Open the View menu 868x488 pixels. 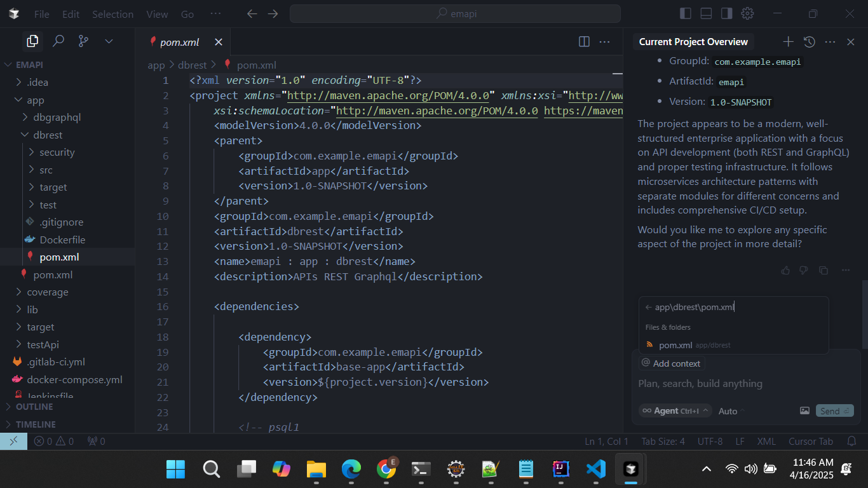pos(157,14)
